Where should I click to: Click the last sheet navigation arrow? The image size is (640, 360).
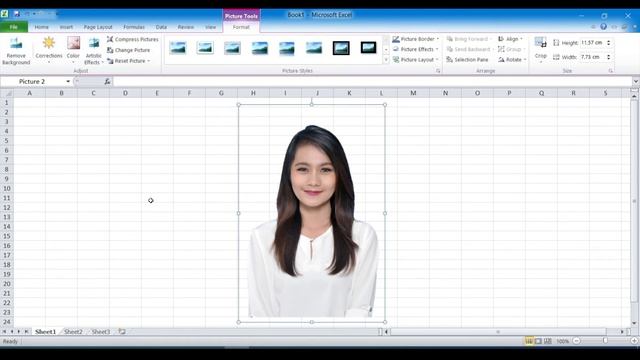coord(27,332)
